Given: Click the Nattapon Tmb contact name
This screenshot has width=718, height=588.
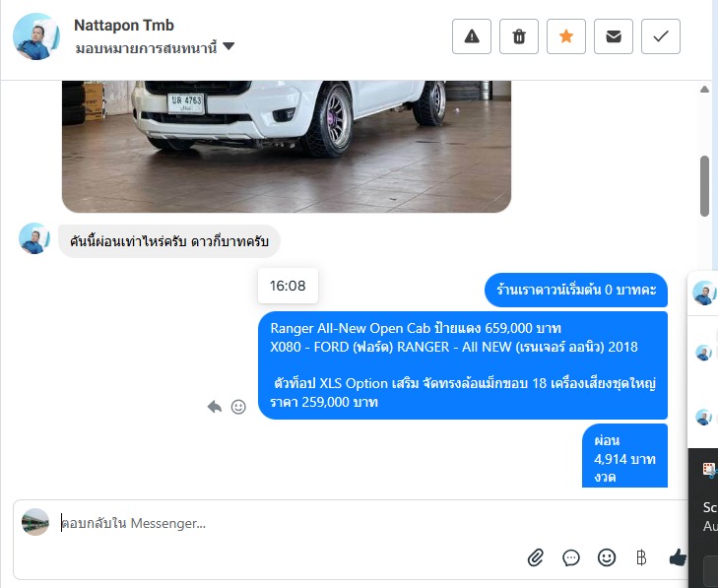Looking at the screenshot, I should tap(124, 26).
